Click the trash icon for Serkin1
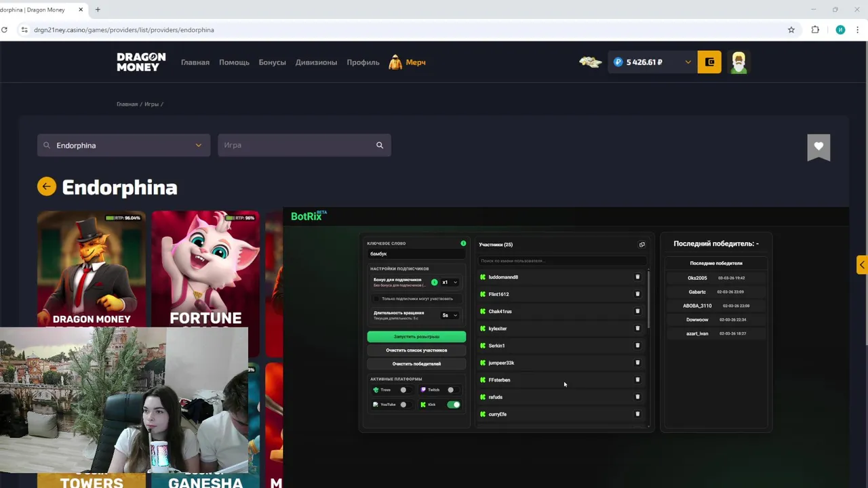The height and width of the screenshot is (488, 868). point(637,346)
